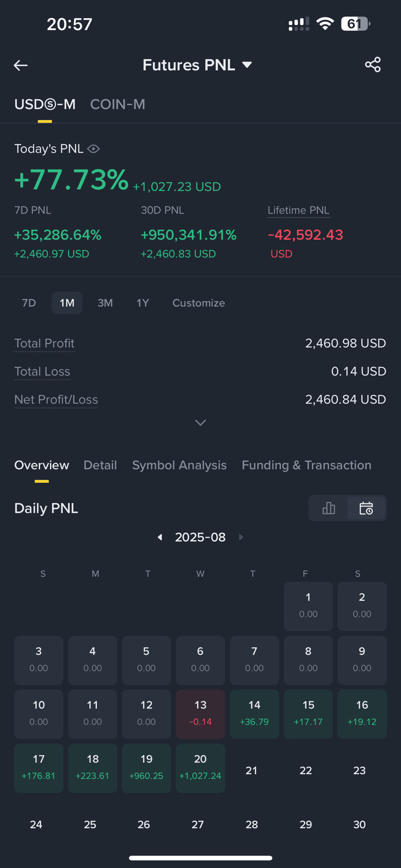Open the Symbol Analysis tab

pyautogui.click(x=179, y=465)
